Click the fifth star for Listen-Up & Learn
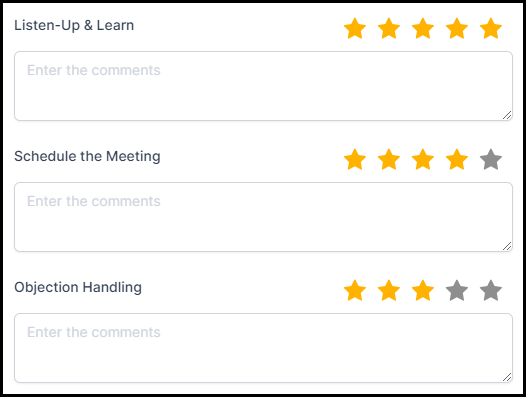This screenshot has width=526, height=397. [x=491, y=29]
